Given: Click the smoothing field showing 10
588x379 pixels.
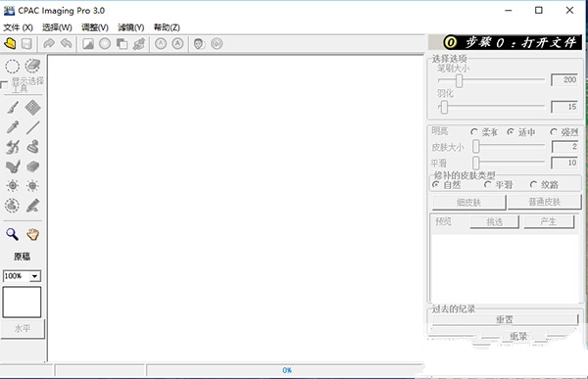Looking at the screenshot, I should [564, 163].
